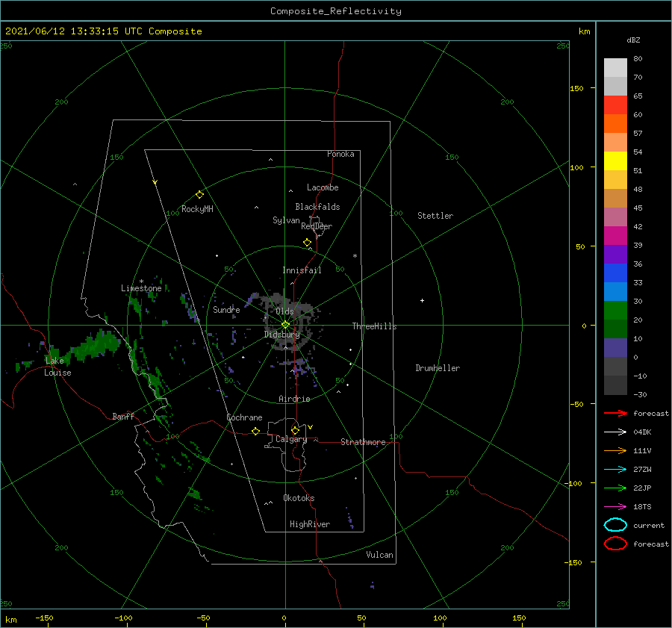Select the dark orange 60 dBZ swatch
The image size is (672, 628).
[x=615, y=123]
